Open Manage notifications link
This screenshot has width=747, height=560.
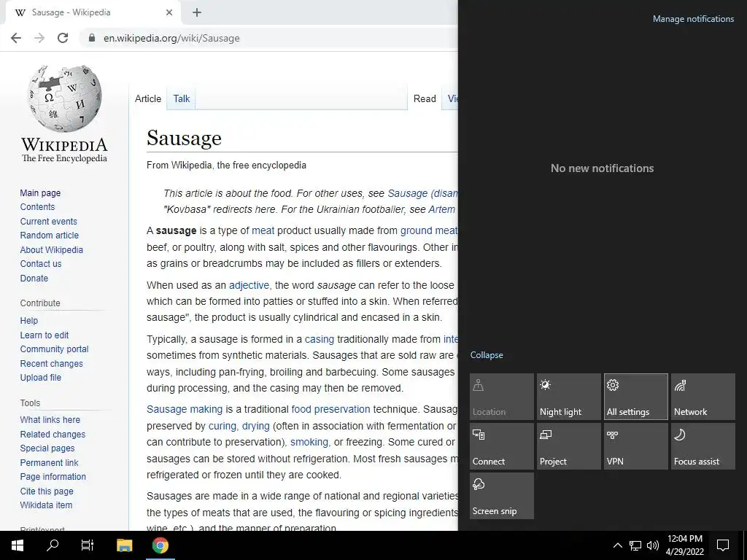pos(693,19)
